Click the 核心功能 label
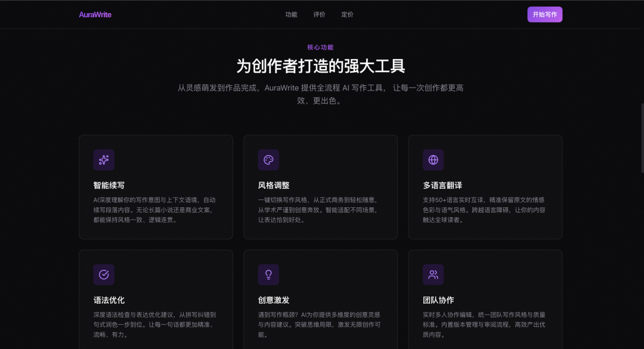This screenshot has width=644, height=349. pos(320,47)
